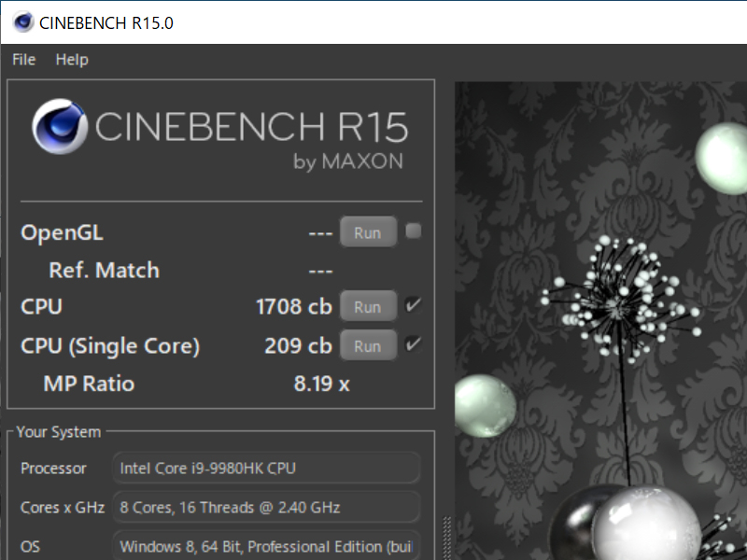Click the 1708 cb CPU score

click(294, 307)
